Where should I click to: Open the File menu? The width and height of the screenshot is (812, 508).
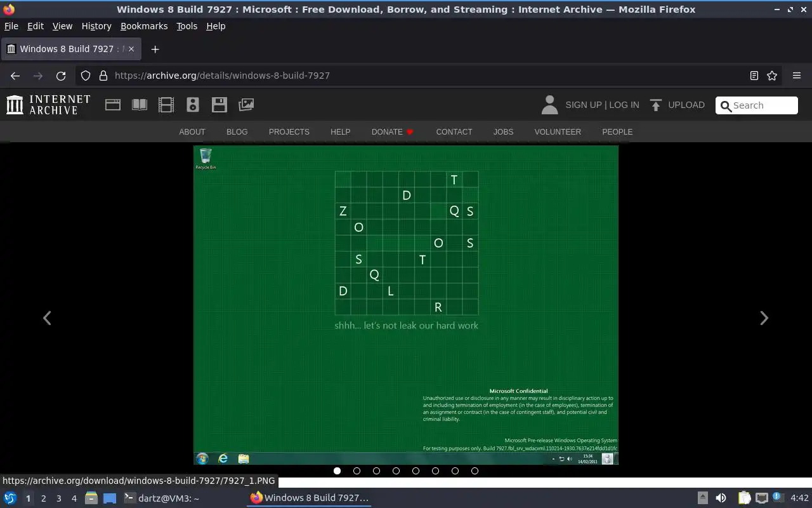11,26
